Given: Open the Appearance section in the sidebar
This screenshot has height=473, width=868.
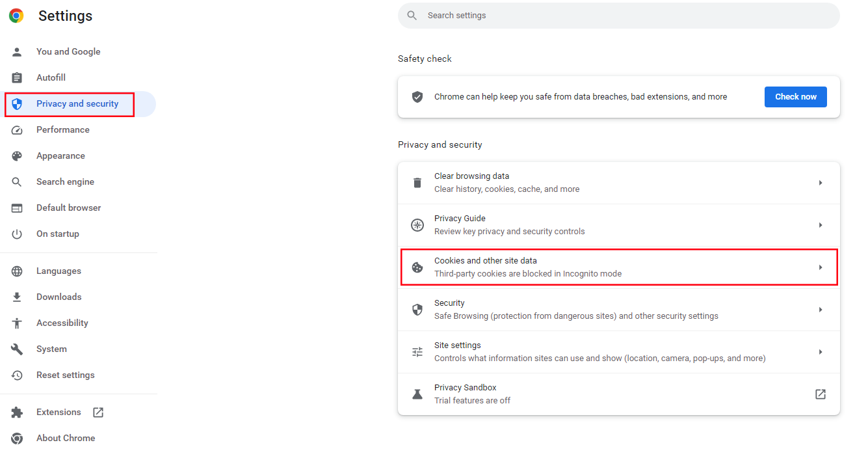Looking at the screenshot, I should (x=60, y=156).
